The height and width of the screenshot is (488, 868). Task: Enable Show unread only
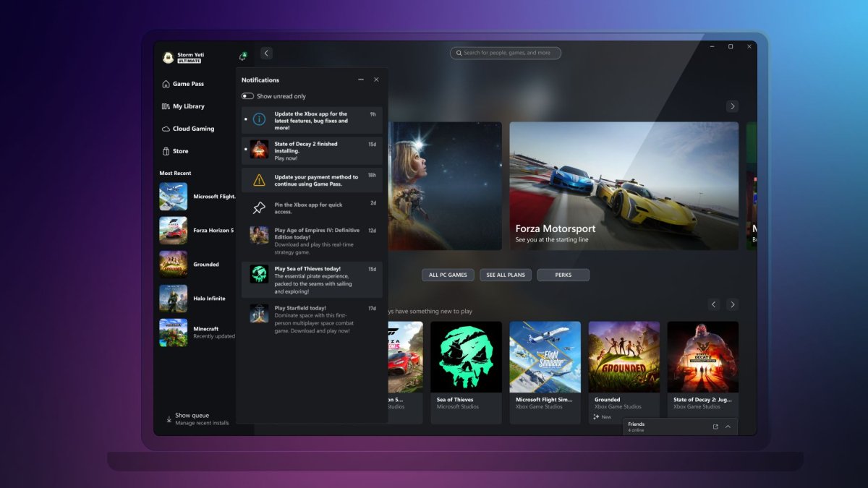248,95
